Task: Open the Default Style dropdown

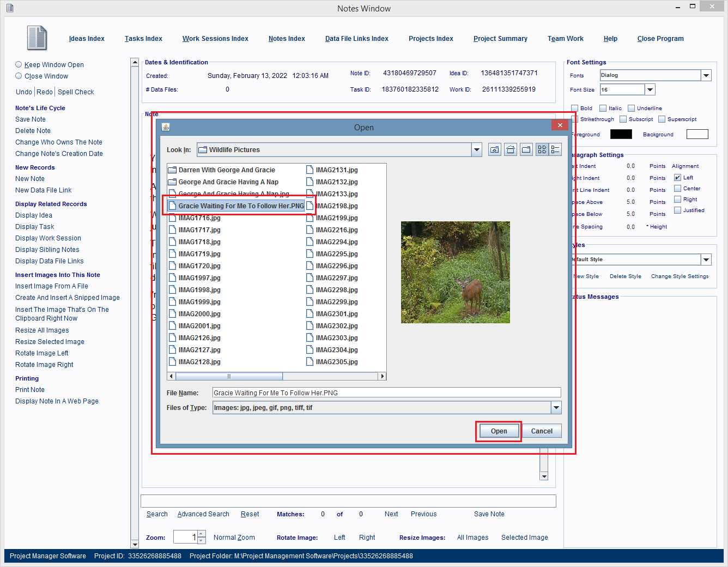Action: pos(706,260)
